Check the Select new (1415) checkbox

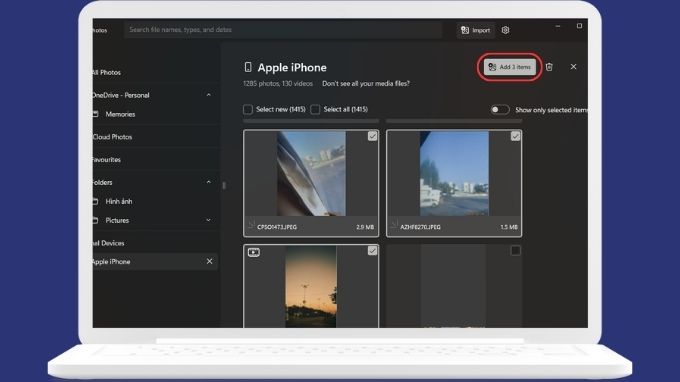[248, 109]
